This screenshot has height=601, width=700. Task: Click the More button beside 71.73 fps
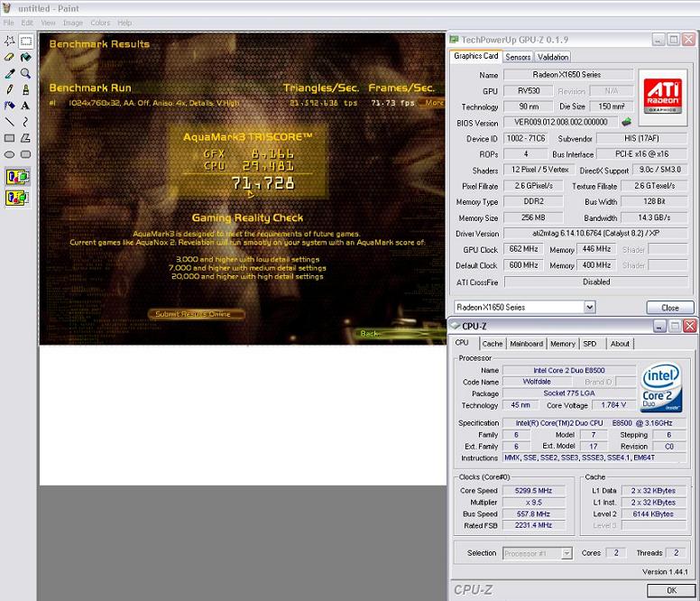pyautogui.click(x=433, y=103)
